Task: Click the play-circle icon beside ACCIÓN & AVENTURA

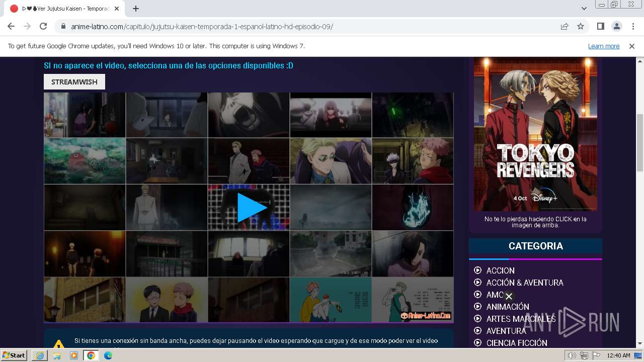Action: pos(478,283)
